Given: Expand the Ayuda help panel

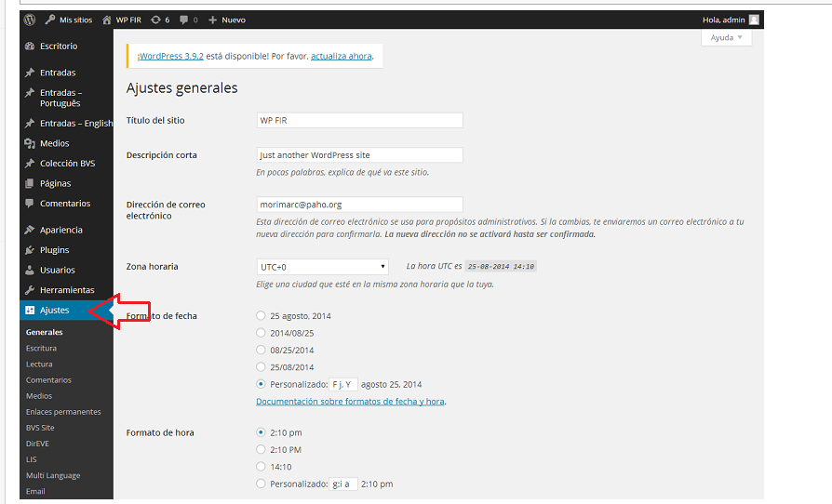Looking at the screenshot, I should (x=727, y=37).
